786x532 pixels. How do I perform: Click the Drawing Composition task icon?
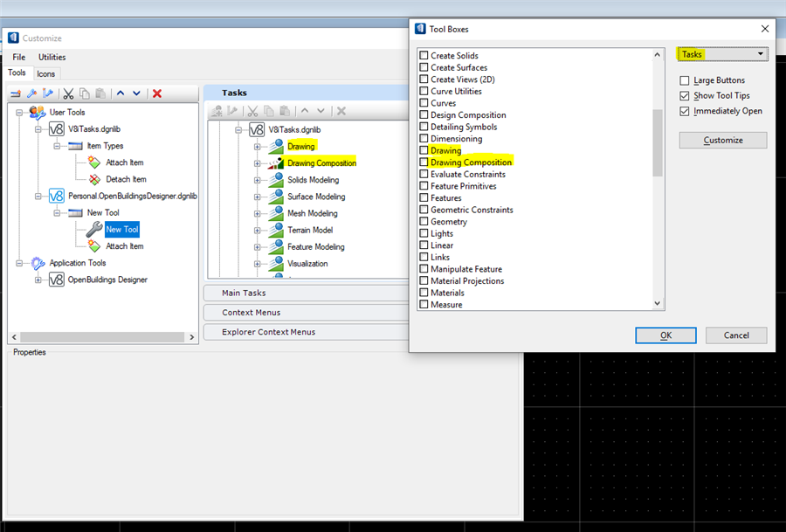[x=276, y=163]
